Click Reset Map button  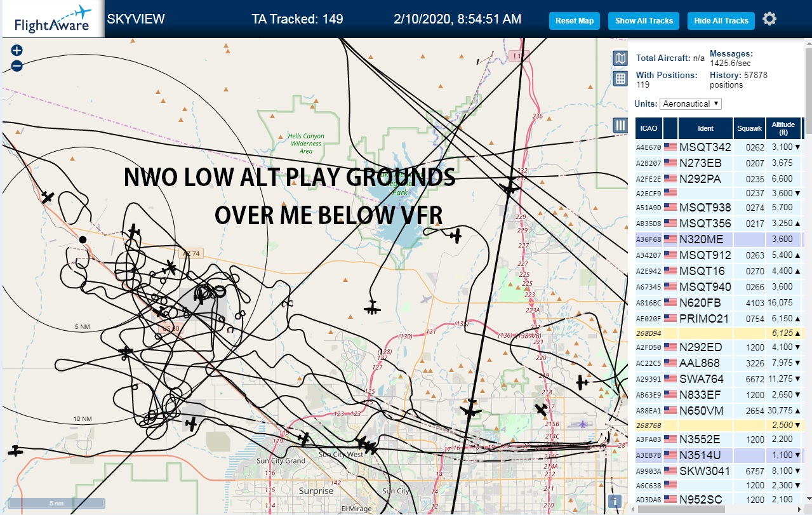point(575,21)
